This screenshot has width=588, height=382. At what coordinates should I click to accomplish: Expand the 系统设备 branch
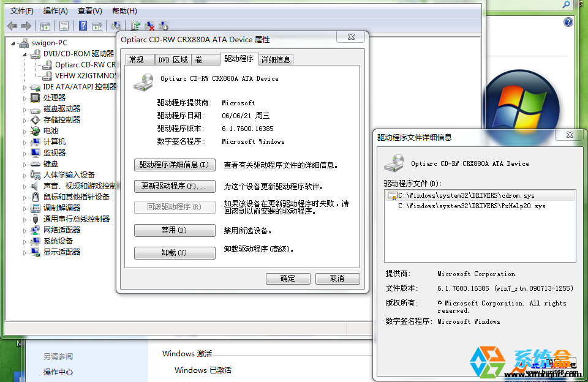[x=24, y=241]
